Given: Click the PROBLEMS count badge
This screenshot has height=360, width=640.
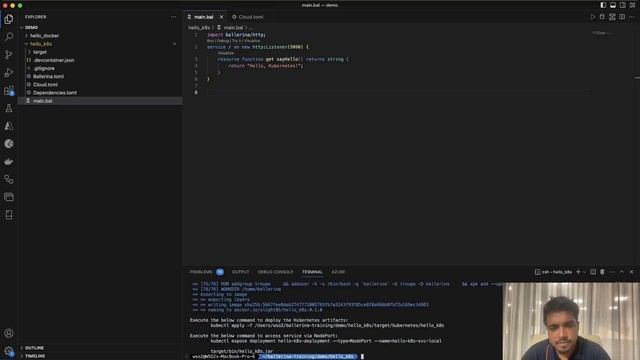Looking at the screenshot, I should point(220,272).
